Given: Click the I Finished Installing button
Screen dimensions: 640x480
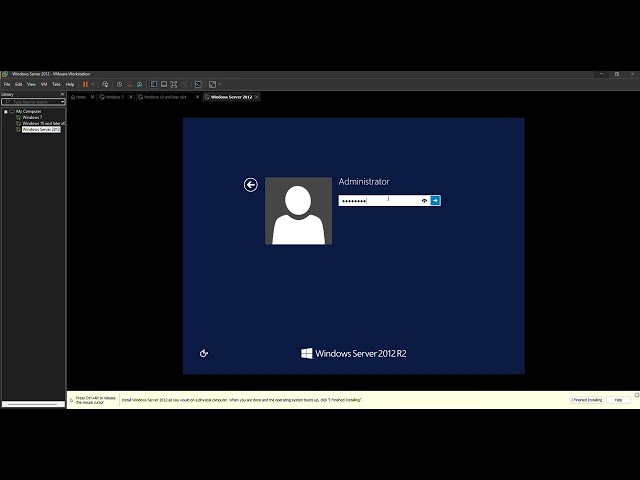Looking at the screenshot, I should click(587, 400).
